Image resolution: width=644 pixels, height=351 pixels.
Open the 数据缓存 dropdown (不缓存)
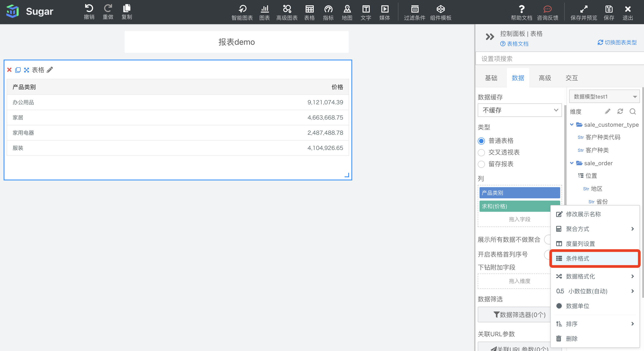(x=519, y=110)
